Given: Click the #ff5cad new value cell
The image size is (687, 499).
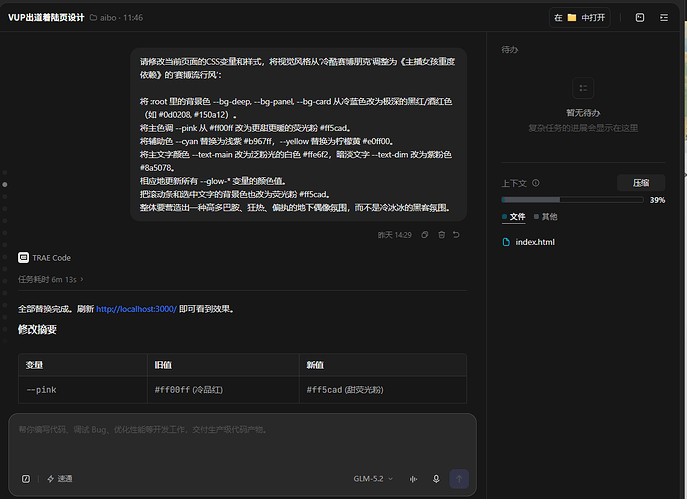Looking at the screenshot, I should 383,389.
